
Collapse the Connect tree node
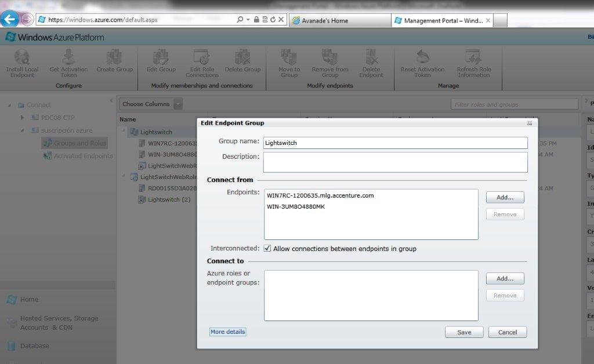[x=9, y=105]
